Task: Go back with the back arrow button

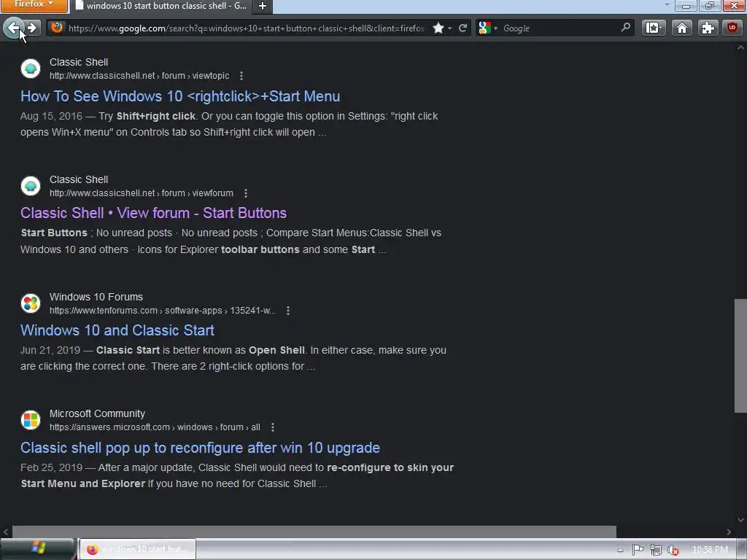Action: click(x=14, y=28)
